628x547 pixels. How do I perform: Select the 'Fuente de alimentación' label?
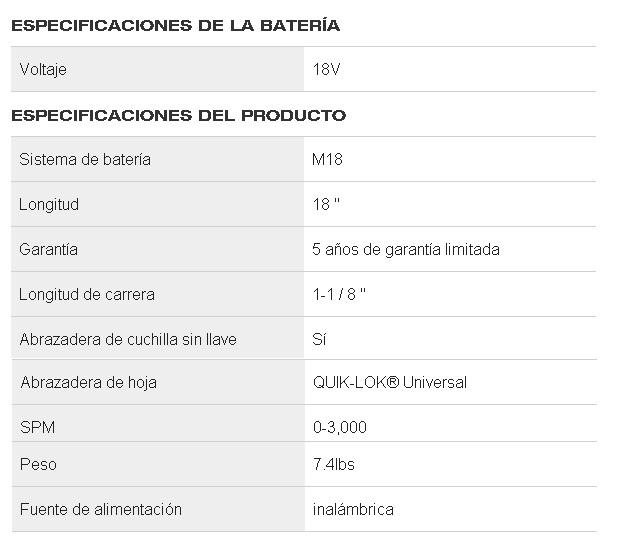pos(101,509)
